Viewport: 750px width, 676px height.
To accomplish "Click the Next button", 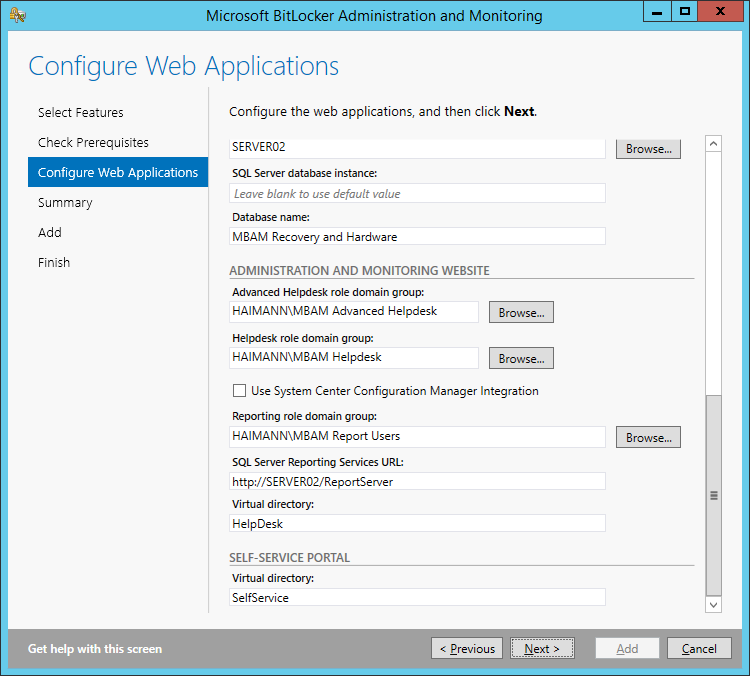I will pos(542,649).
